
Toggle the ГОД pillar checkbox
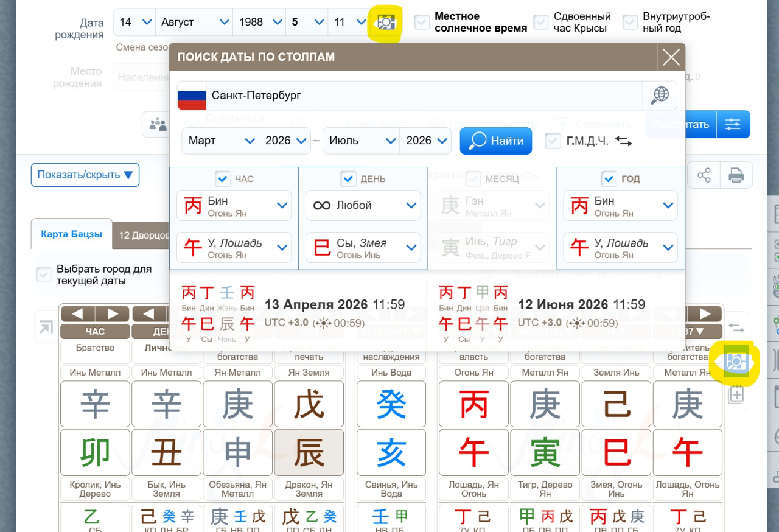point(609,179)
